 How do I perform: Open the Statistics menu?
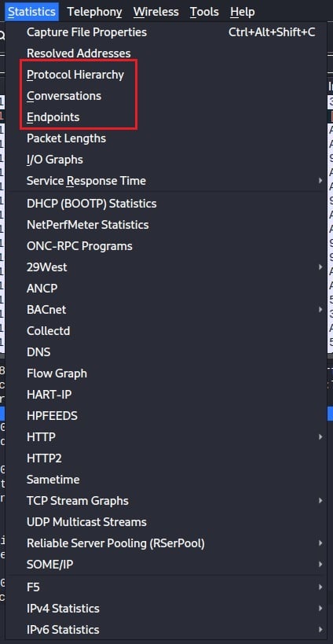[31, 12]
